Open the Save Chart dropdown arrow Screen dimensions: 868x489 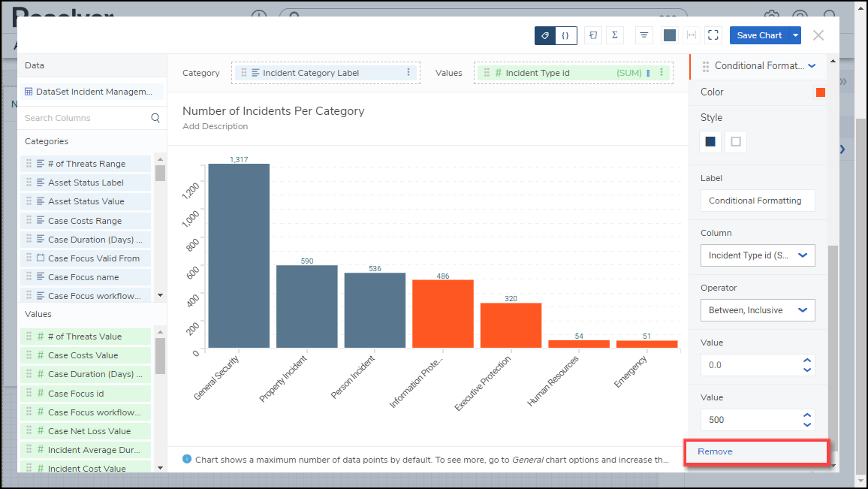point(795,35)
